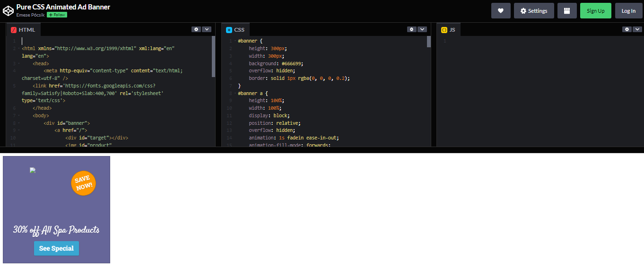Open the change view layout icon
This screenshot has width=644, height=278.
(x=567, y=11)
